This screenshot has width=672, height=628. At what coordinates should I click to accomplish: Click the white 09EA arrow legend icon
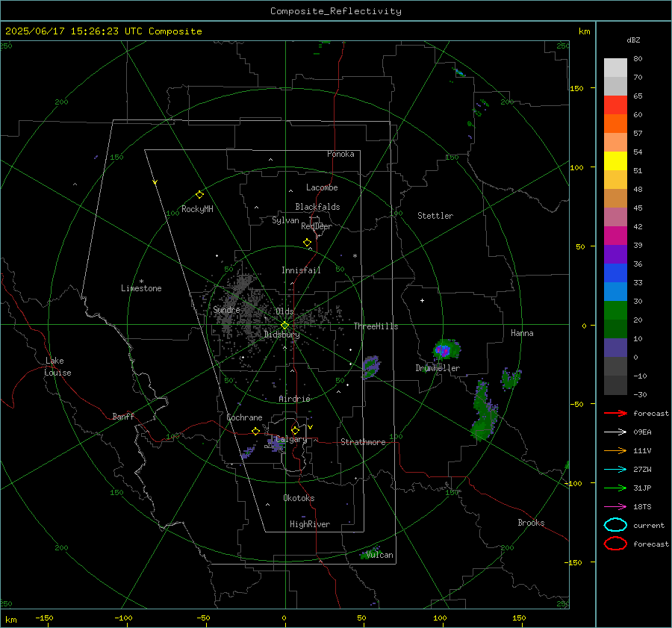point(615,432)
